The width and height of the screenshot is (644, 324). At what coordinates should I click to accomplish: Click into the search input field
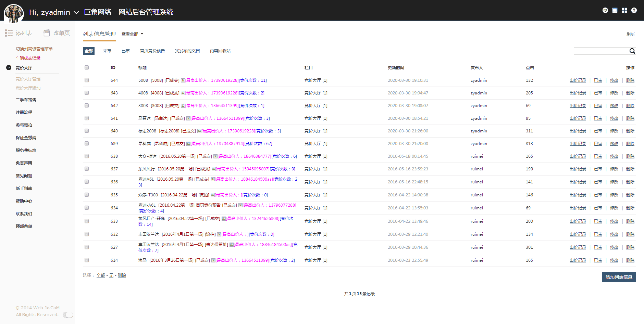(601, 51)
